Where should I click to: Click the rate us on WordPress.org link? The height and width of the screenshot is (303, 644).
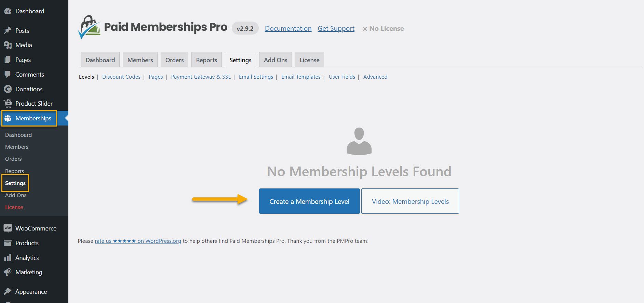pyautogui.click(x=138, y=241)
